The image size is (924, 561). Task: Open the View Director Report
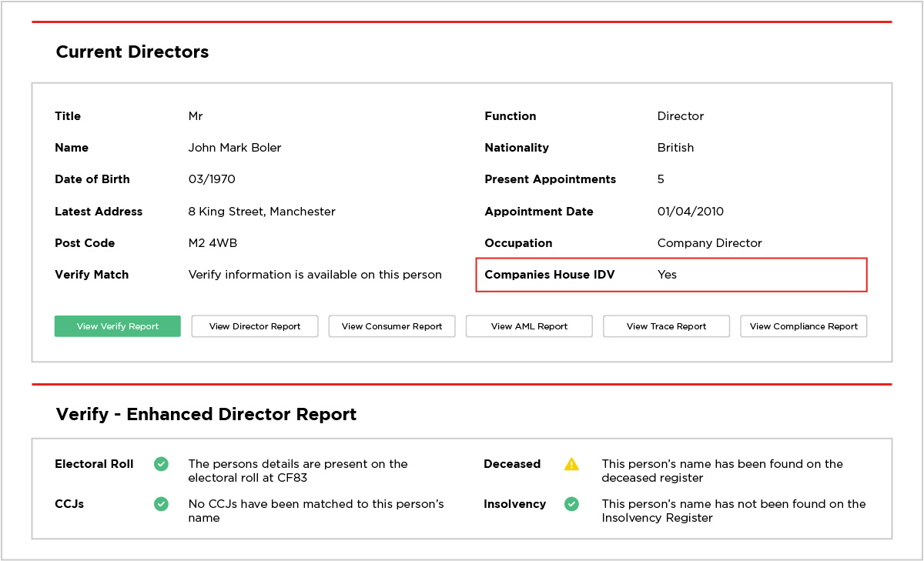254,326
